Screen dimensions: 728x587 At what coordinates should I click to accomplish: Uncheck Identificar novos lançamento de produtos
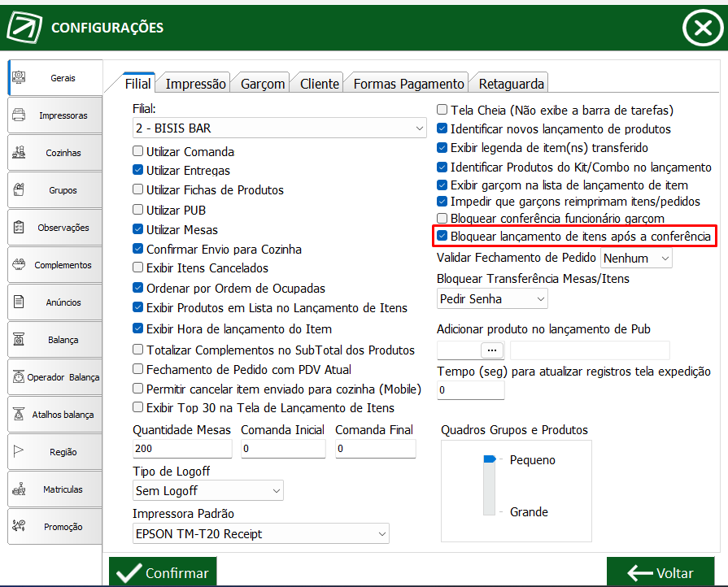(x=442, y=128)
